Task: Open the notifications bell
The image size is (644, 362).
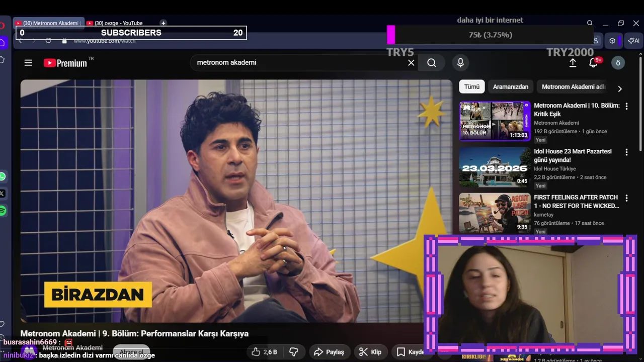Action: coord(594,63)
